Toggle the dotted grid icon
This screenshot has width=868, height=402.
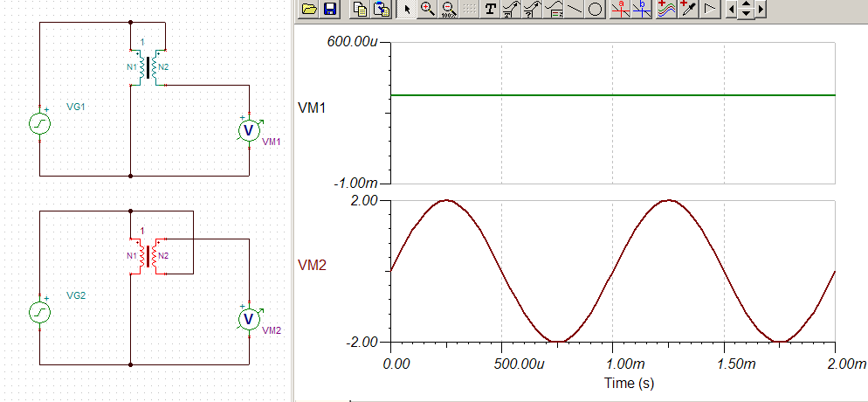(x=469, y=9)
